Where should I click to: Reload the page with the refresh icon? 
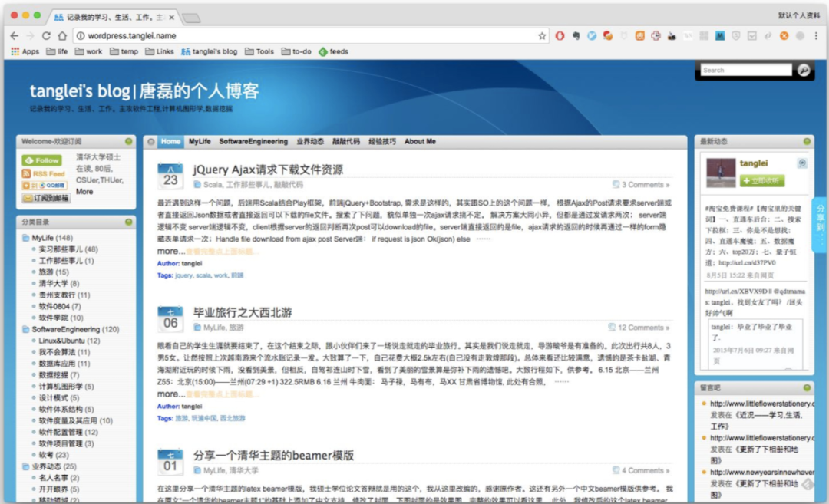(x=47, y=35)
